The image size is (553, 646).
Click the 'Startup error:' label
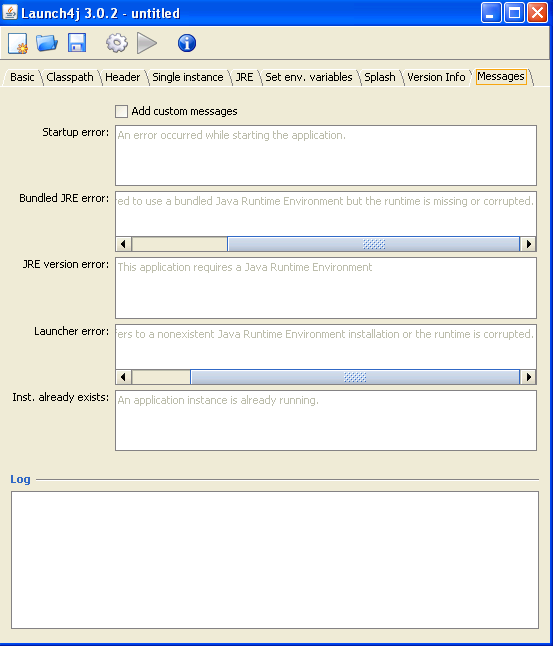(76, 132)
